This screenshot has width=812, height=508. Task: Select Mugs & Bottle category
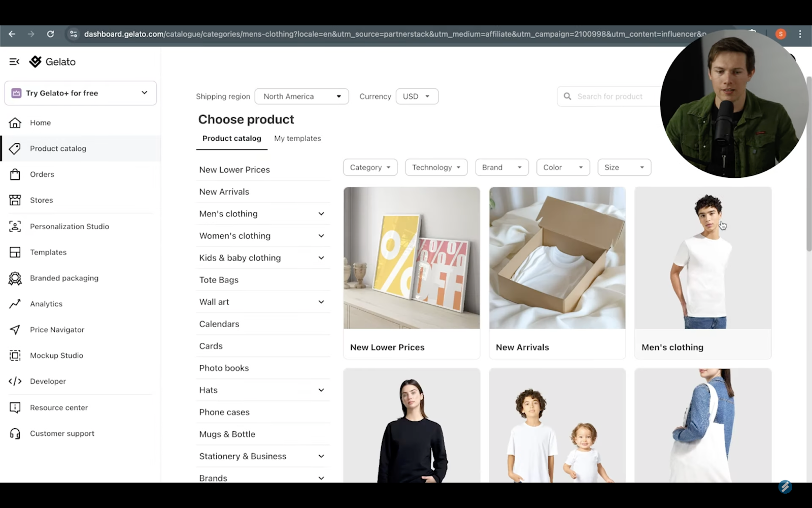point(227,434)
